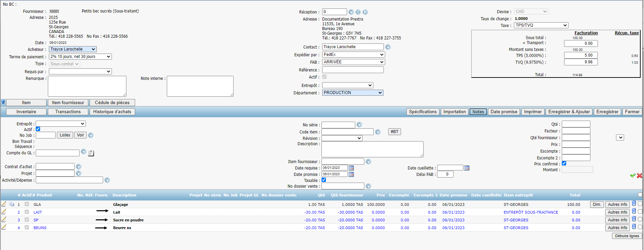Cancel the line entry with the red X
Viewport: 644px width, 250px height.
click(639, 176)
